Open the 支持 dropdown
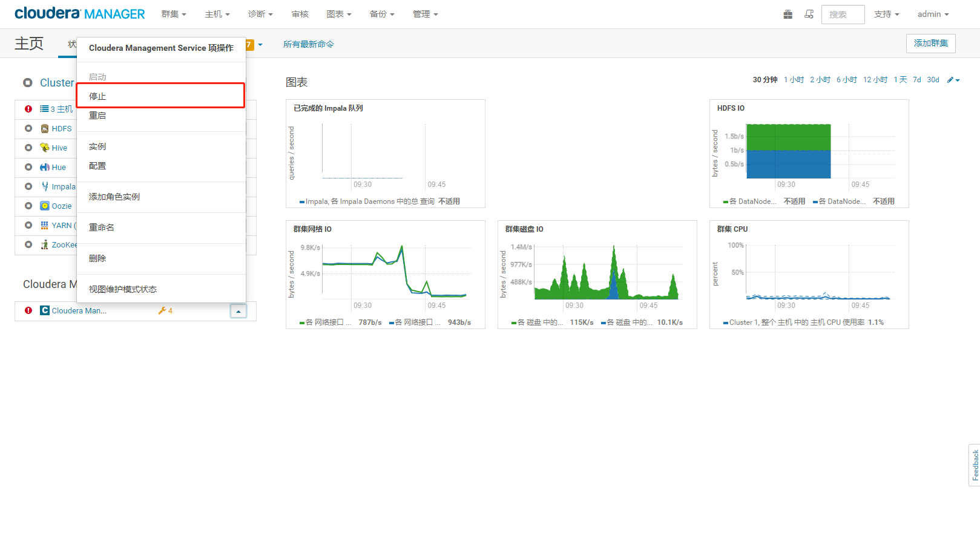Screen dimensions: 980x533 [887, 14]
